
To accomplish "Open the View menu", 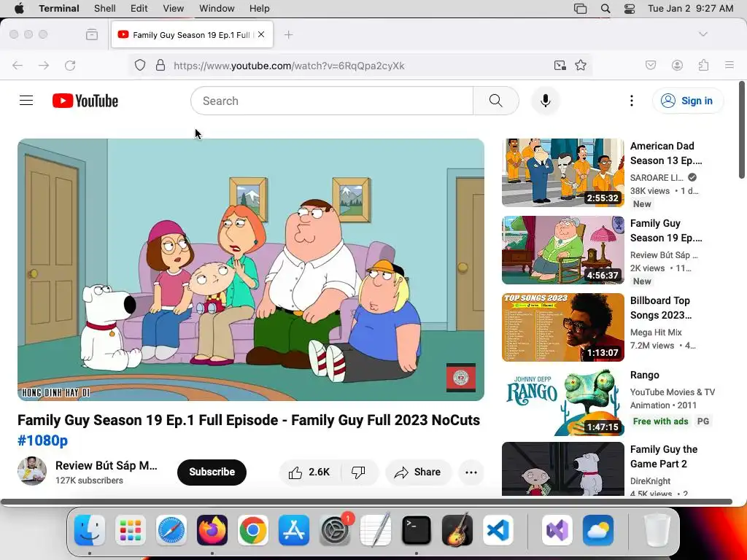I will click(174, 8).
